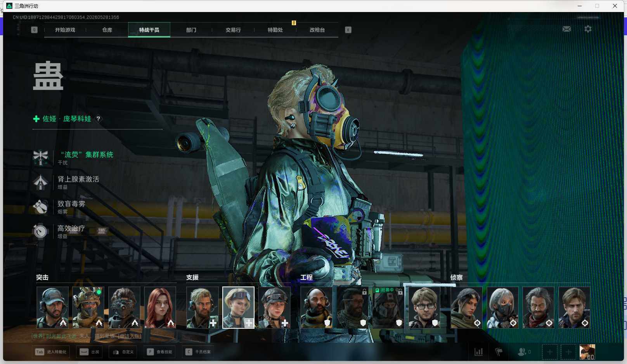Click the flag icon in bottom bar
Viewport: 627px width, 364px height.
pos(499,352)
